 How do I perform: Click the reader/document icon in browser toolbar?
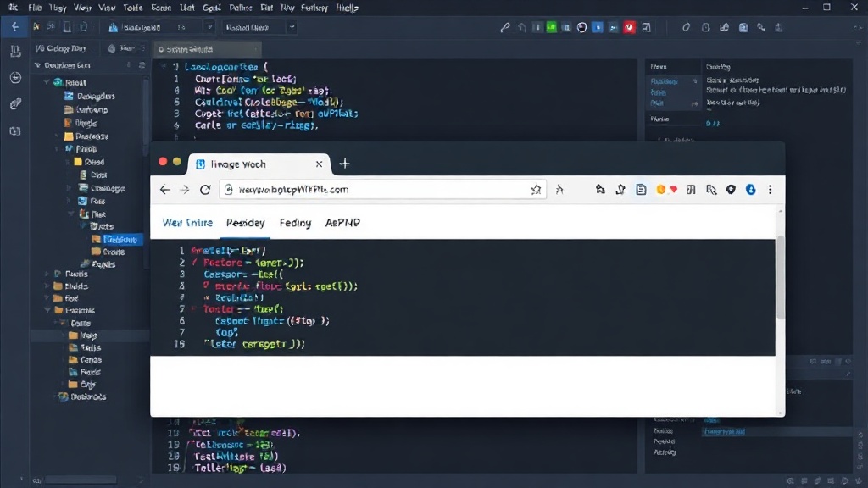(641, 189)
